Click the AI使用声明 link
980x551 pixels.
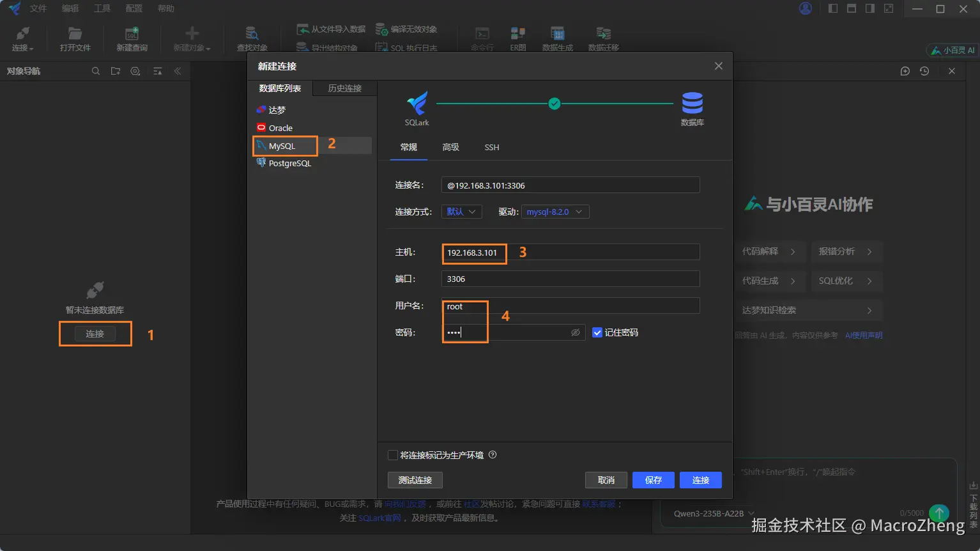(x=864, y=335)
